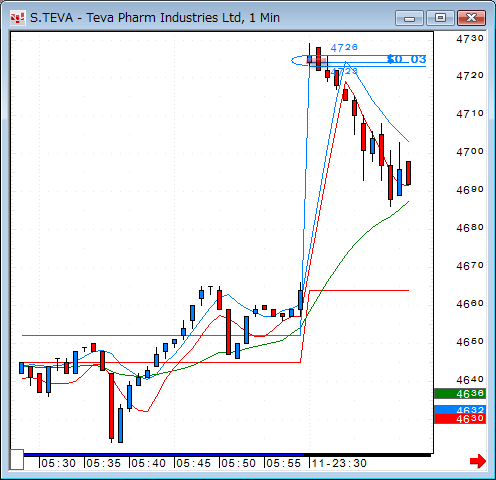Select the 05:40 time axis label
Viewport: 496px width, 480px height.
148,463
